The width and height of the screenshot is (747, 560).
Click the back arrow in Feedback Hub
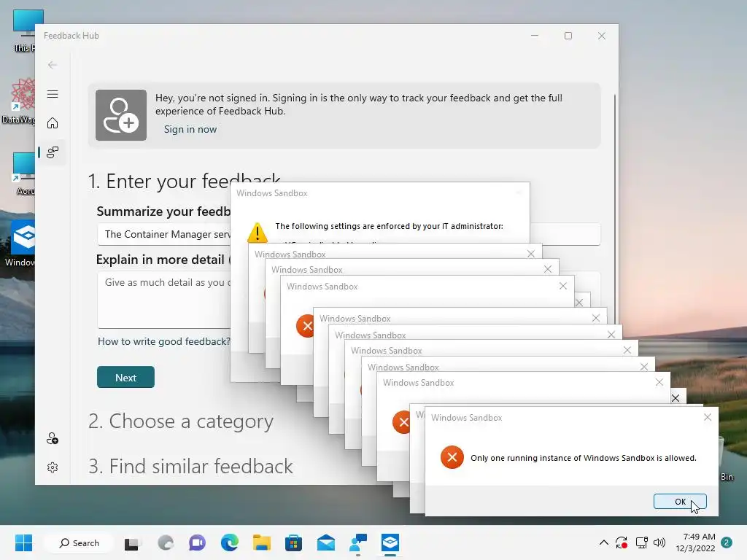53,65
